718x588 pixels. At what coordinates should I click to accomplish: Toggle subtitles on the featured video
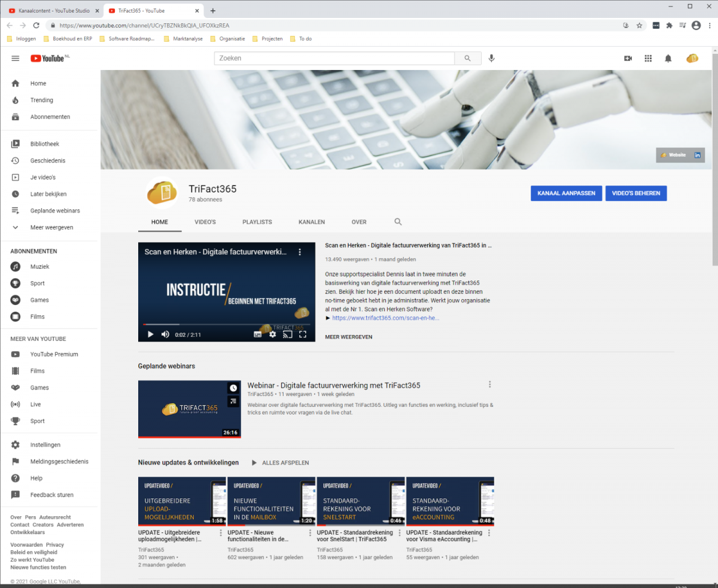257,334
